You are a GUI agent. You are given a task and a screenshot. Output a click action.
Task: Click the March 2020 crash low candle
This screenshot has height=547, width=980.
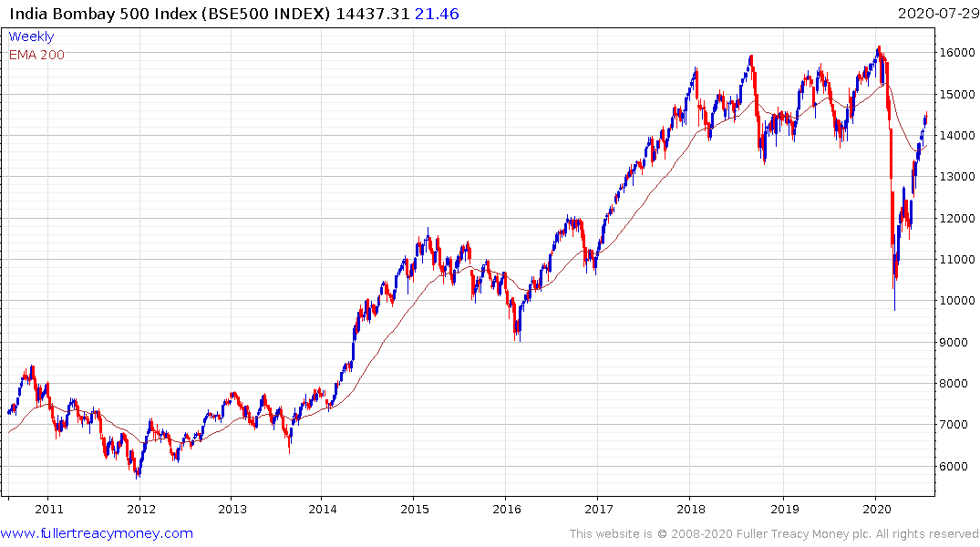pyautogui.click(x=894, y=284)
